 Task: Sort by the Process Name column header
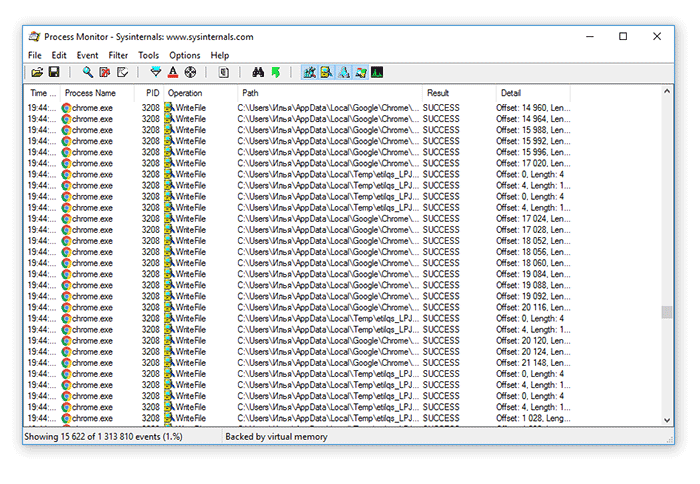(x=97, y=93)
